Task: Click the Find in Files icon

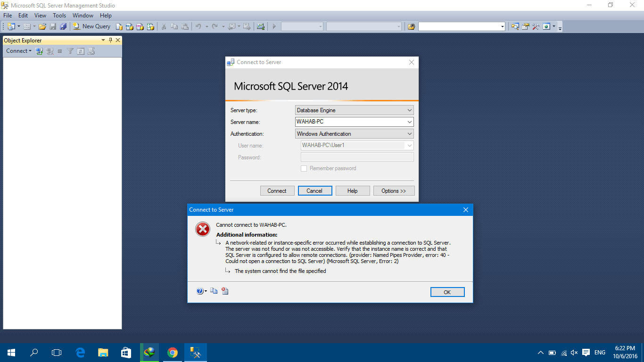Action: 412,26
